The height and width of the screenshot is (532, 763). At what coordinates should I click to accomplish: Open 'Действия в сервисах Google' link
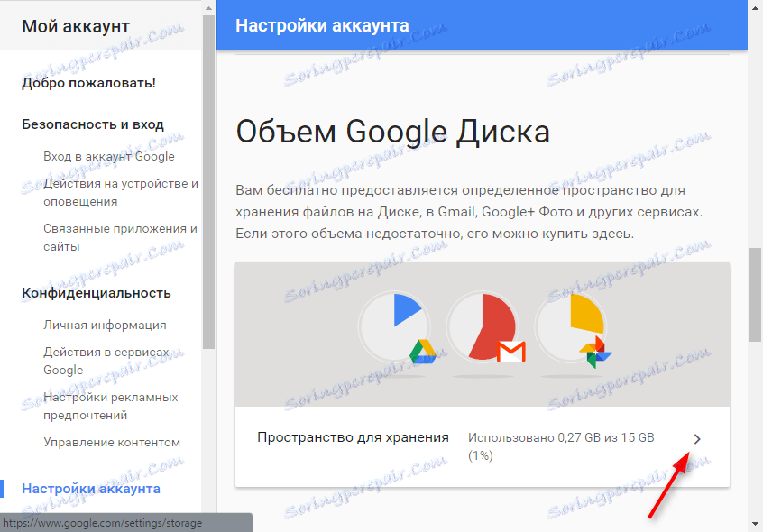coord(106,361)
